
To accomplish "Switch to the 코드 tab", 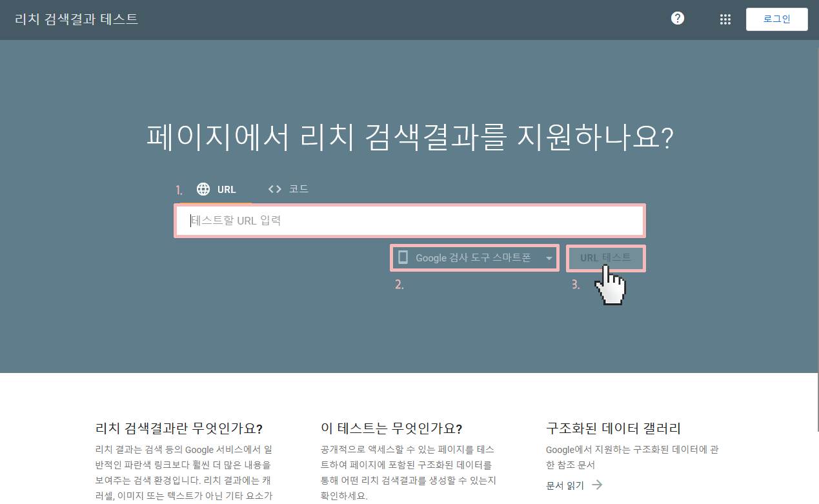I will click(288, 189).
